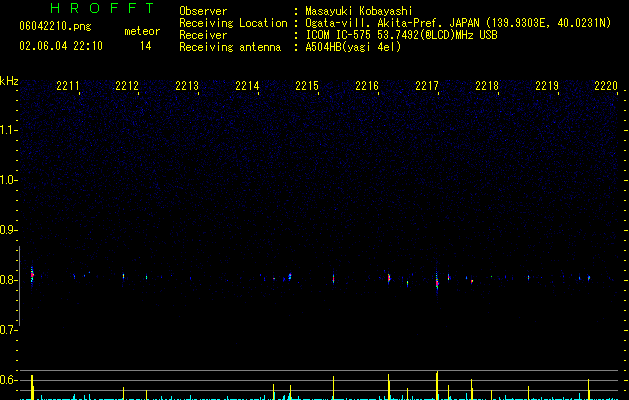629x400 pixels.
Task: Click the 1.1 kHz axis label
Action: (x=8, y=130)
